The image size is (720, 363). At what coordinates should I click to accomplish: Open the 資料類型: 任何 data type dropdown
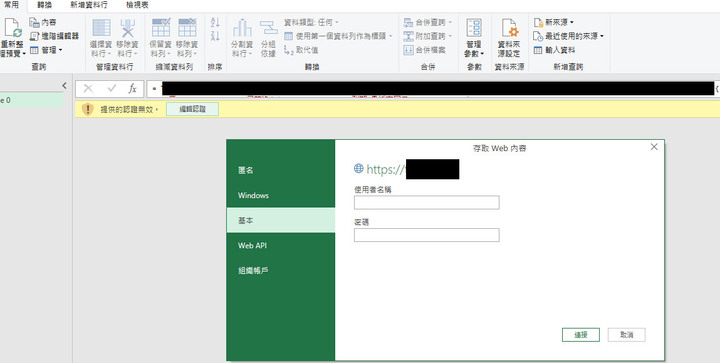[x=311, y=22]
